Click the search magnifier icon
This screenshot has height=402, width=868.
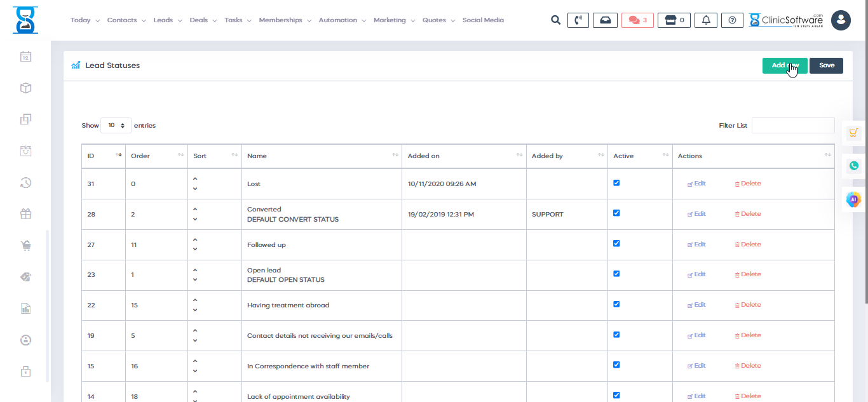555,20
